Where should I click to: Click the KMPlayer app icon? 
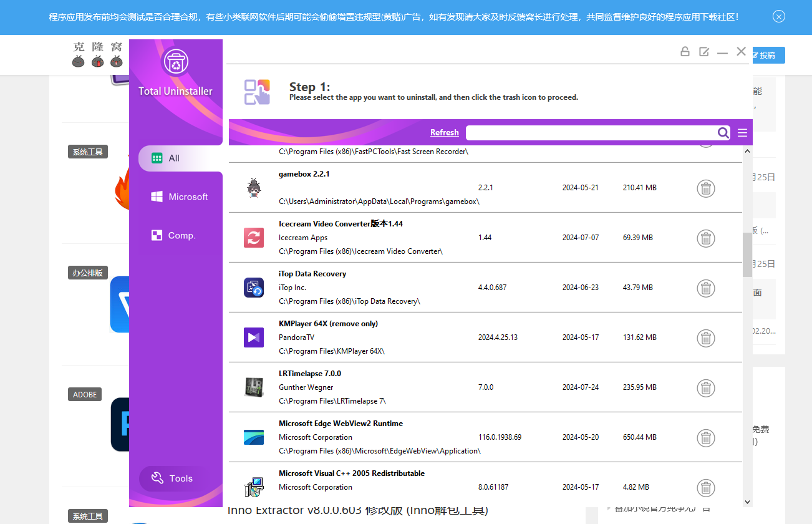[x=254, y=337]
